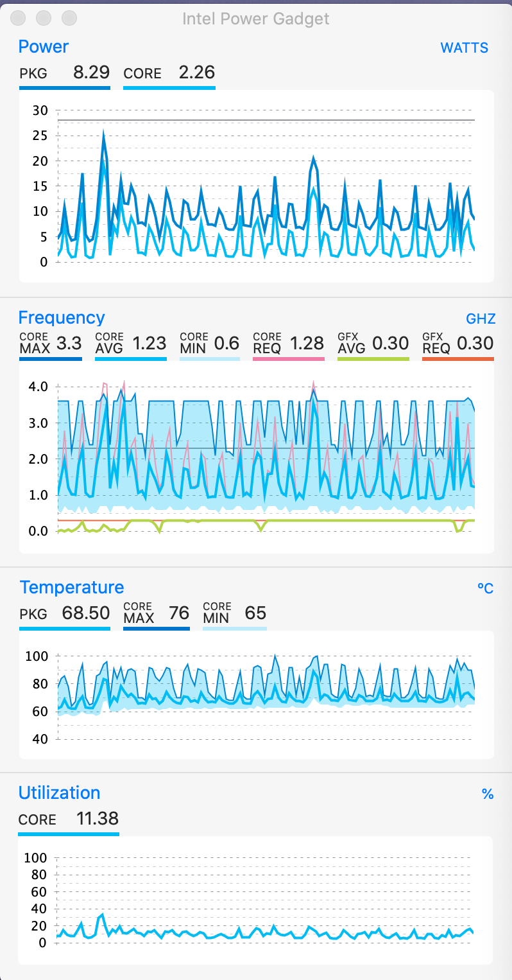
Task: Close the Intel Power Gadget window
Action: [x=19, y=19]
